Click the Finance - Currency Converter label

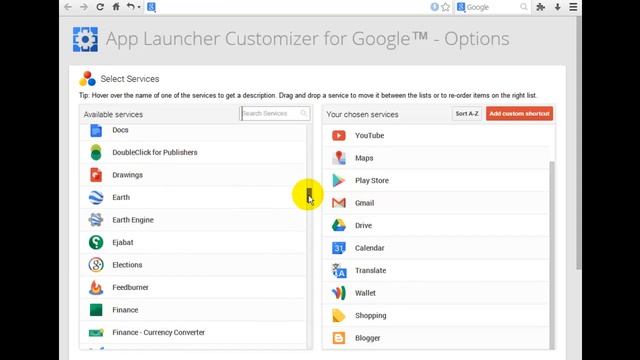[x=158, y=332]
